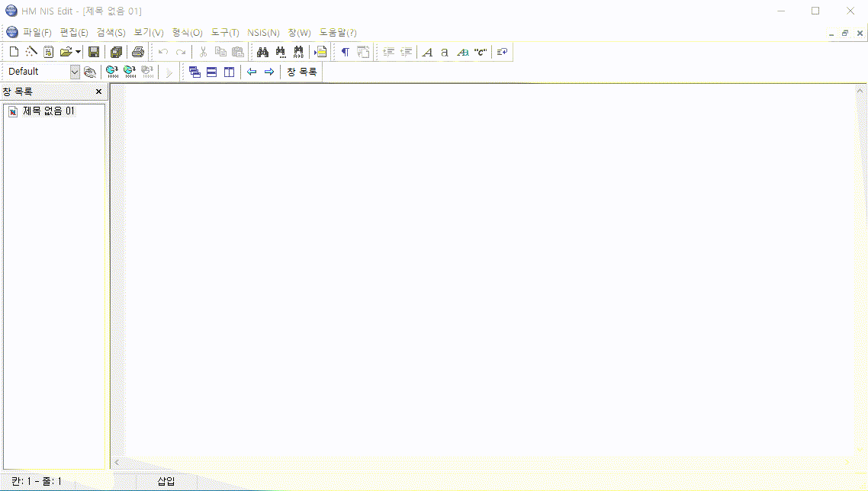Click the Replace (binoculars A→B) icon
Screen dimensions: 868x491
(x=298, y=52)
